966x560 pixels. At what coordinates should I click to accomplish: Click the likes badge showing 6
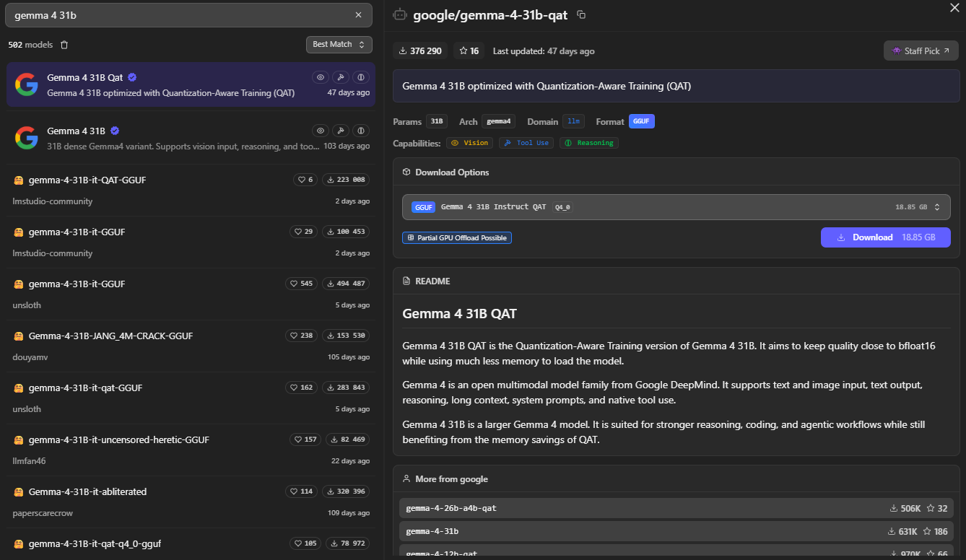tap(305, 180)
